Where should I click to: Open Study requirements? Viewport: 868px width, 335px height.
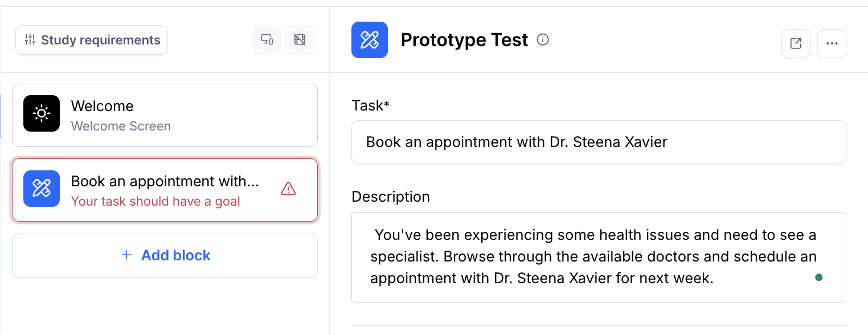click(x=91, y=40)
